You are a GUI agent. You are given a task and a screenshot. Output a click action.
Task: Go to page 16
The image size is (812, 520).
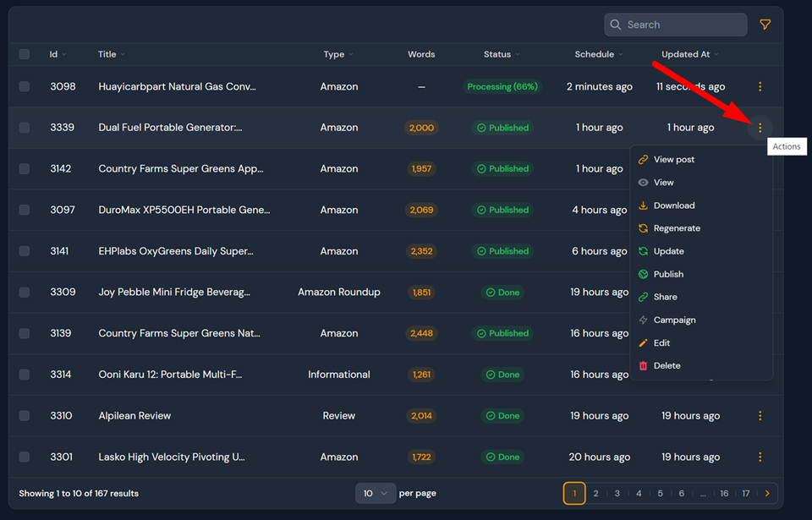pos(724,493)
